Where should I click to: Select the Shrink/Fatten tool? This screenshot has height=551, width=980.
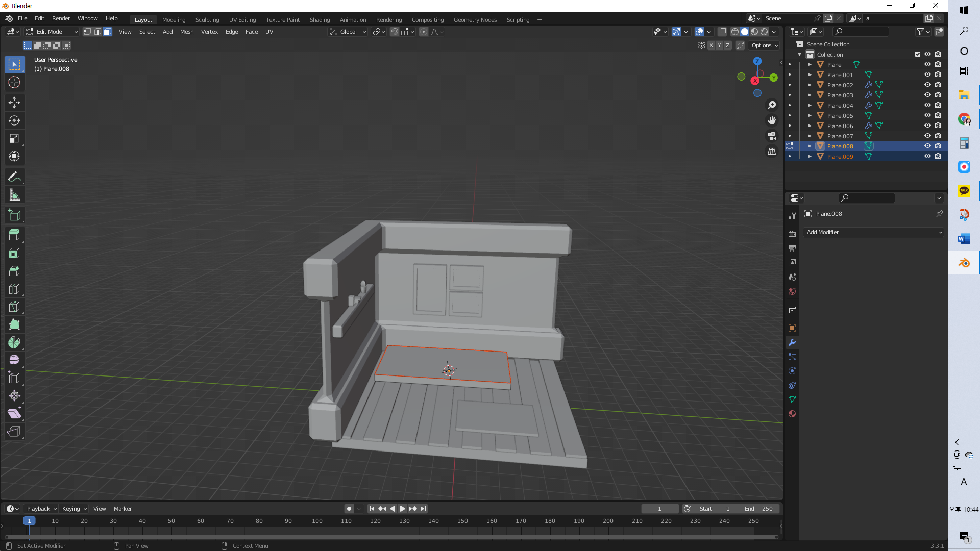[14, 396]
